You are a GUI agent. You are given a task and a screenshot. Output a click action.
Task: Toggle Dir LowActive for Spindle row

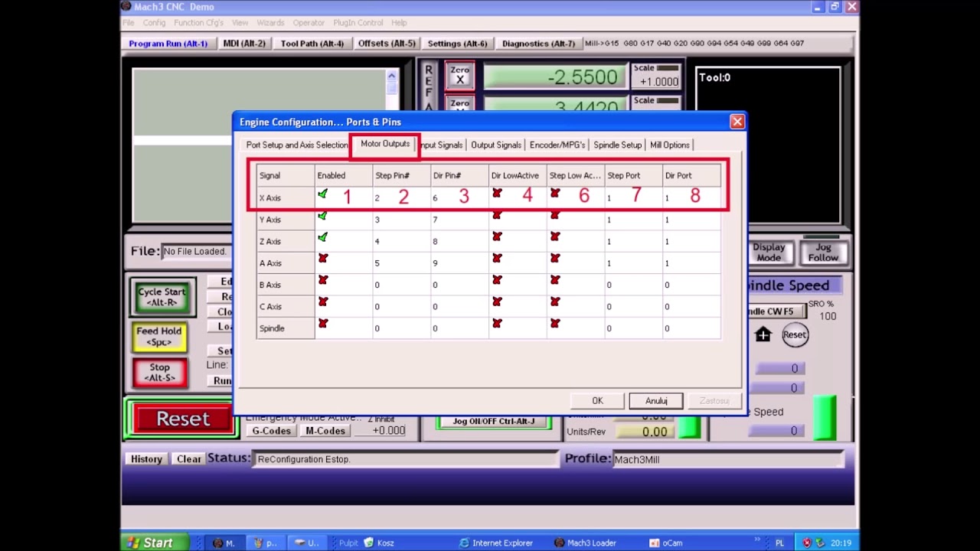[x=497, y=324]
